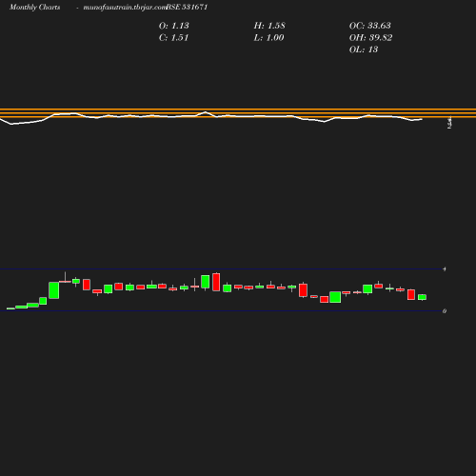This screenshot has width=476, height=476.
Task: Click the 'OC: 33.63' reading
Action: (370, 26)
